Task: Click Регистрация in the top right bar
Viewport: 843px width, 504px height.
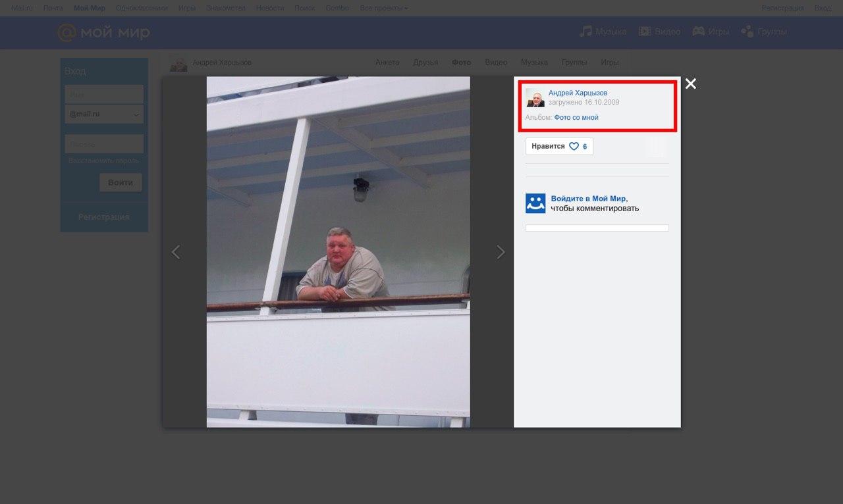Action: pos(782,8)
